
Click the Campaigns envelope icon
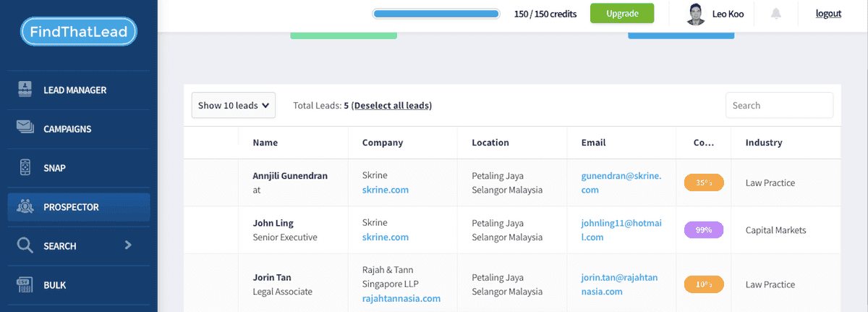(25, 129)
